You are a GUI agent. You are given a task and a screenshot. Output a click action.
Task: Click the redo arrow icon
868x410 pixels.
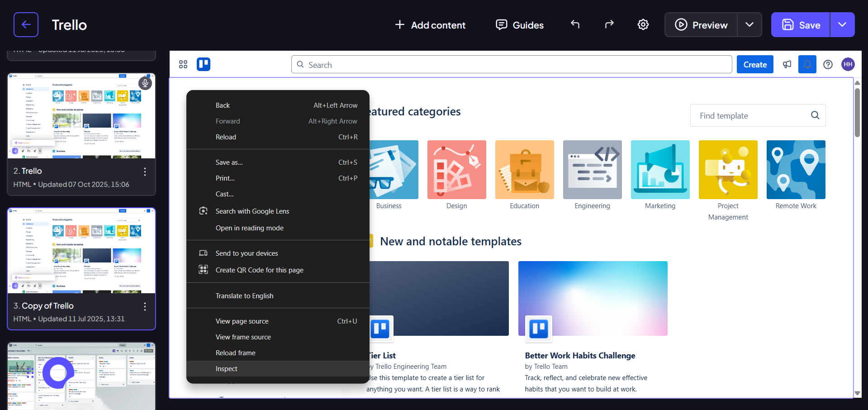(609, 24)
